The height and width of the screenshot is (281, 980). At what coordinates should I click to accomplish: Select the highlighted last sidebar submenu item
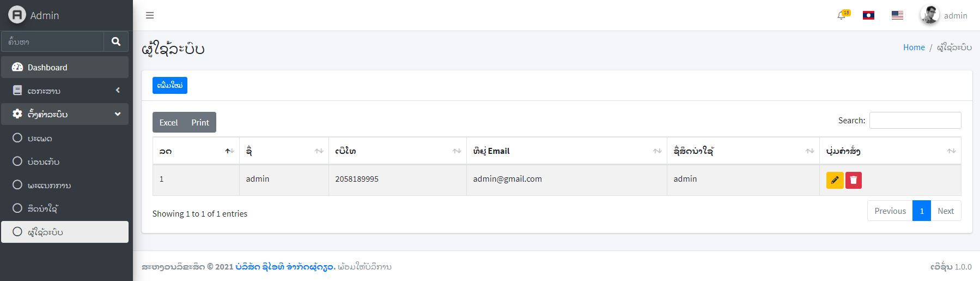point(65,232)
